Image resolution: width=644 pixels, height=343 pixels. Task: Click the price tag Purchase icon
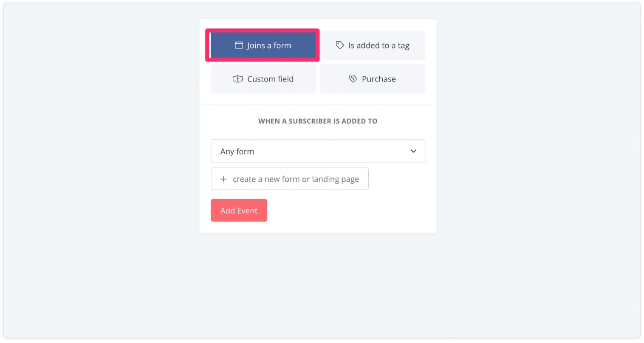tap(353, 79)
